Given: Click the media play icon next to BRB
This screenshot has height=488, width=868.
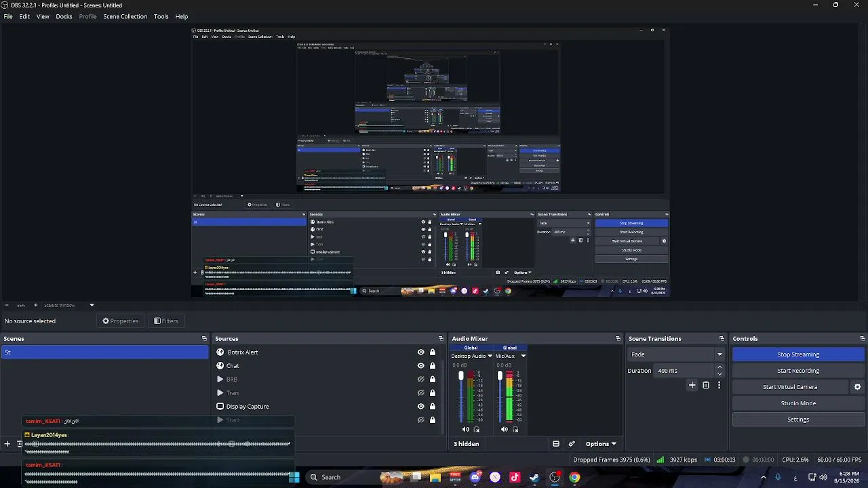Looking at the screenshot, I should [220, 380].
